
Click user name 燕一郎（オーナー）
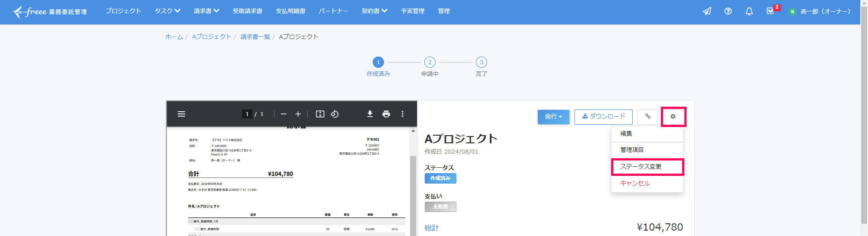point(825,12)
